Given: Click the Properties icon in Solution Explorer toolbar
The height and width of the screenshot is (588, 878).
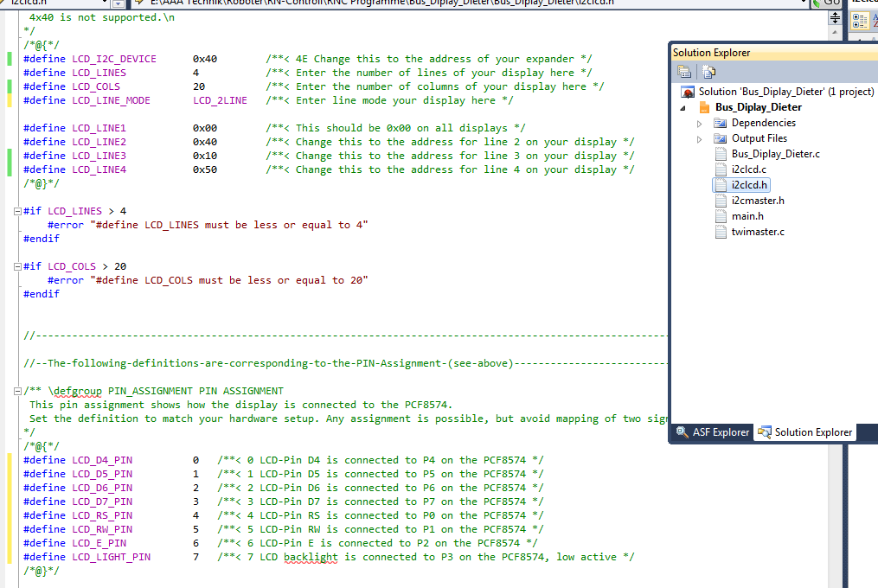Looking at the screenshot, I should [683, 72].
